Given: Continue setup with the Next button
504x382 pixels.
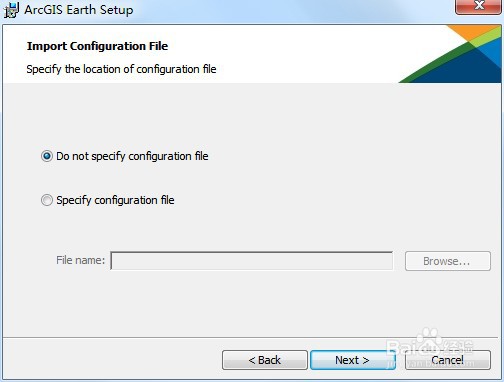Looking at the screenshot, I should (353, 360).
